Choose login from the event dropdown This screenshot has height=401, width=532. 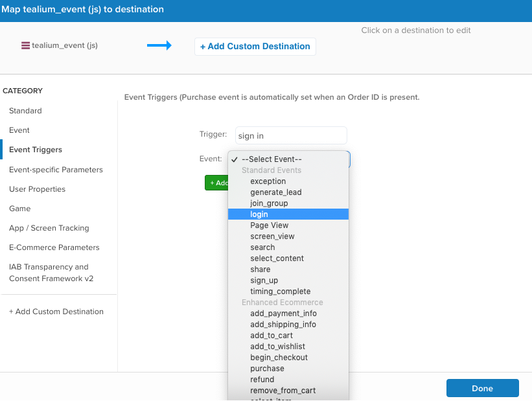tap(259, 214)
